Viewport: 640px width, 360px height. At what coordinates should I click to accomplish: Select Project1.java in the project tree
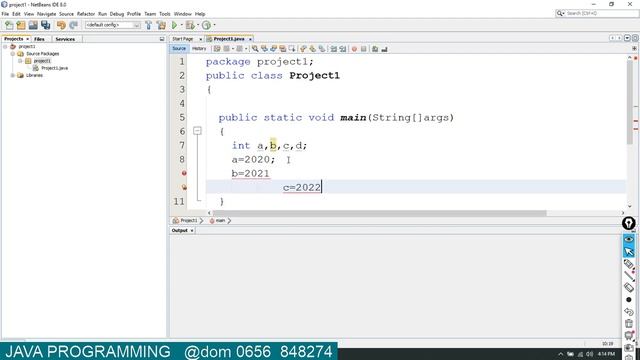click(x=54, y=68)
